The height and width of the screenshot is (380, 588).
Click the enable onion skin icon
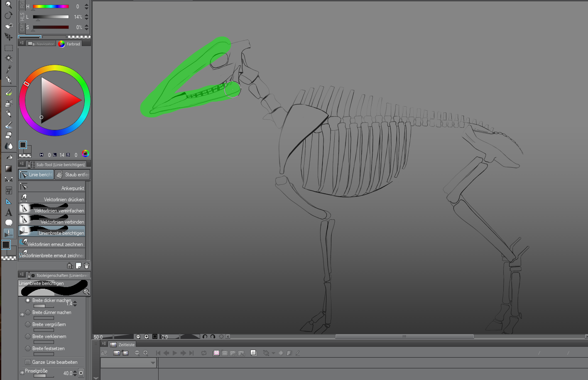(x=253, y=353)
